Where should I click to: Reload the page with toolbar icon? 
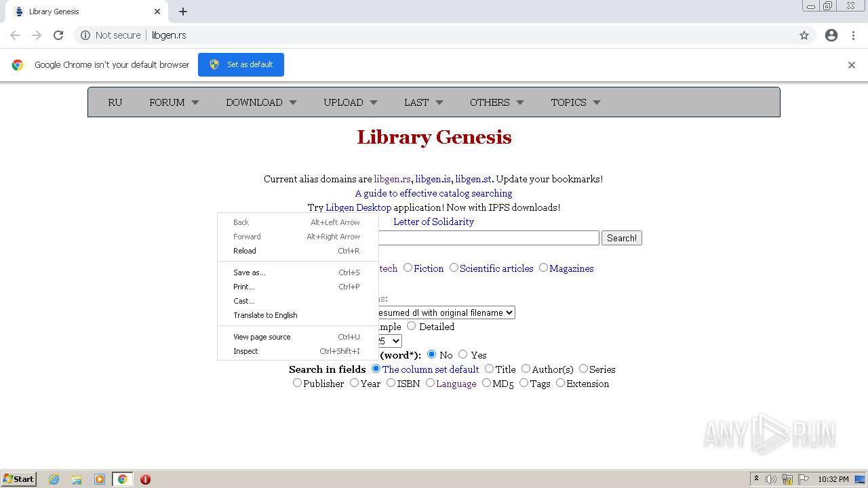pyautogui.click(x=58, y=35)
